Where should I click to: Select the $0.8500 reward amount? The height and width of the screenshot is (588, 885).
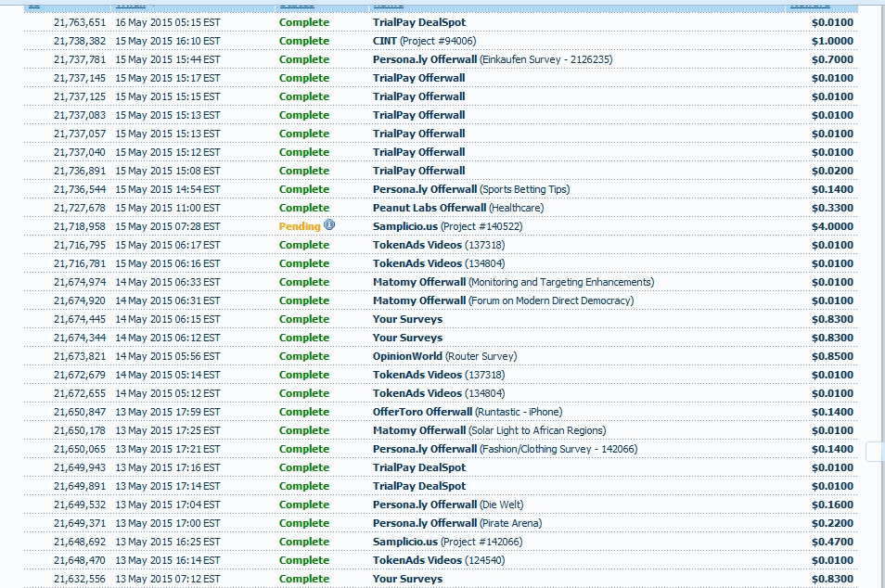[x=832, y=357]
